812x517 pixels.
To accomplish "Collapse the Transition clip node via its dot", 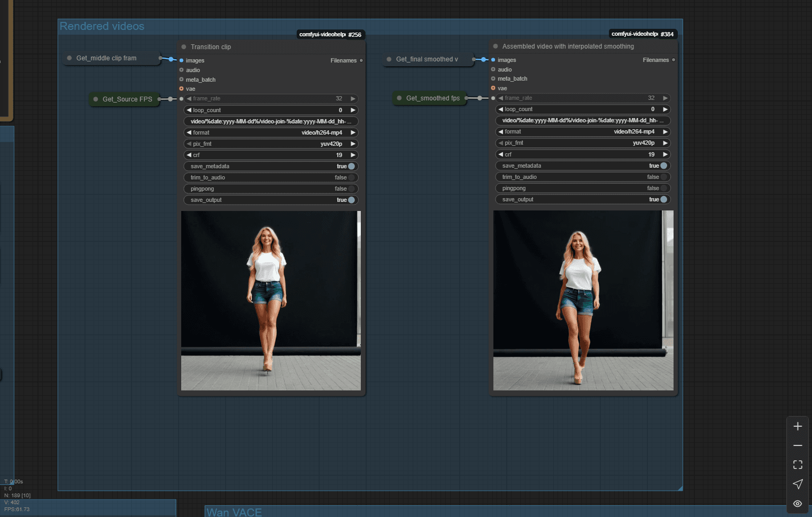I will click(x=184, y=47).
